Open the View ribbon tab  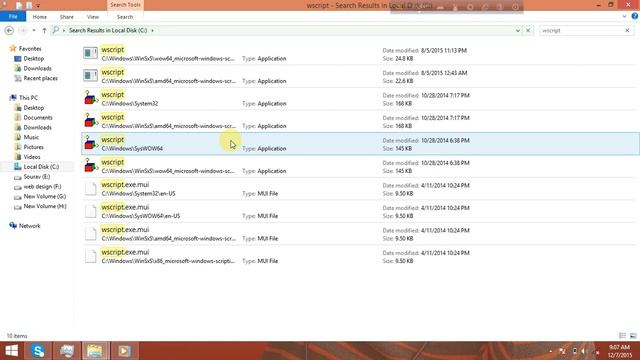click(93, 17)
